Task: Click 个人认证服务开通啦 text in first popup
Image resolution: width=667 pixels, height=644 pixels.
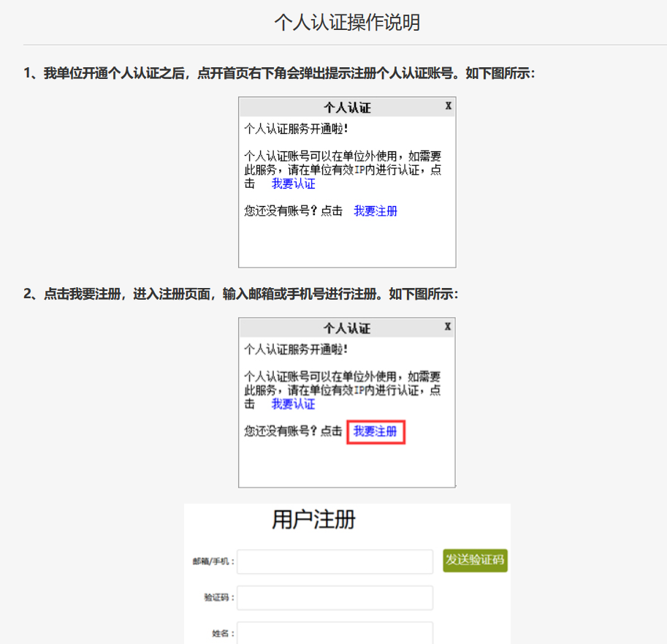Action: point(296,129)
